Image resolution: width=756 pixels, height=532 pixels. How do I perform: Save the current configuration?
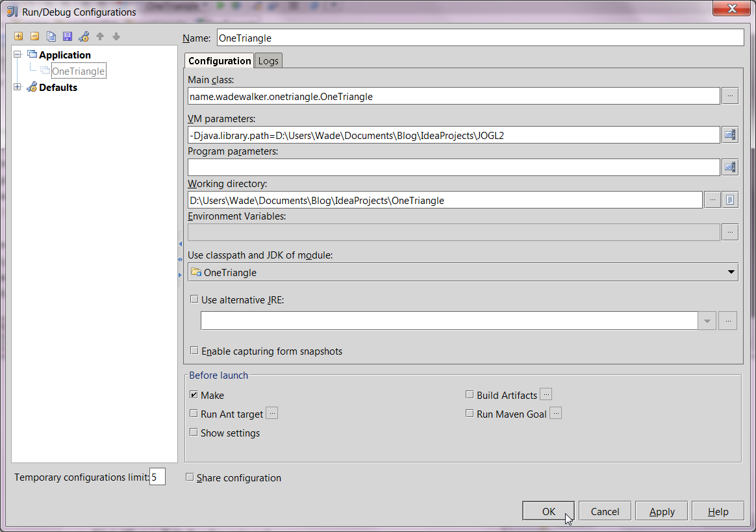point(68,36)
